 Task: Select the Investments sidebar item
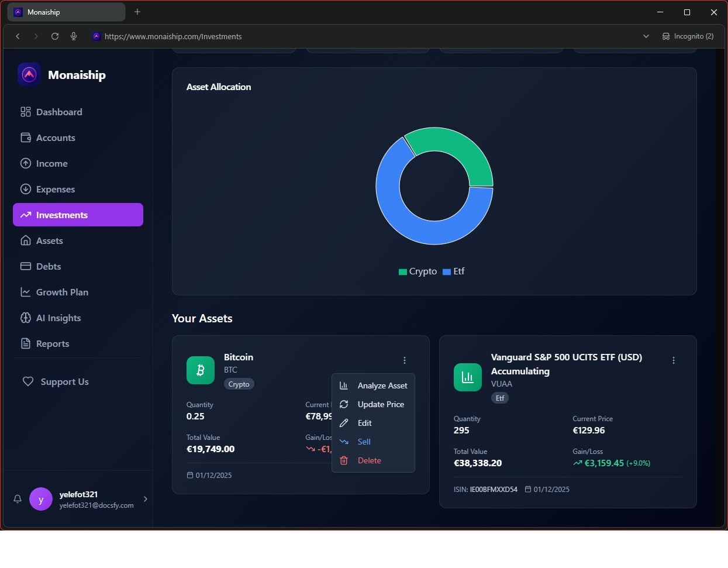(78, 215)
